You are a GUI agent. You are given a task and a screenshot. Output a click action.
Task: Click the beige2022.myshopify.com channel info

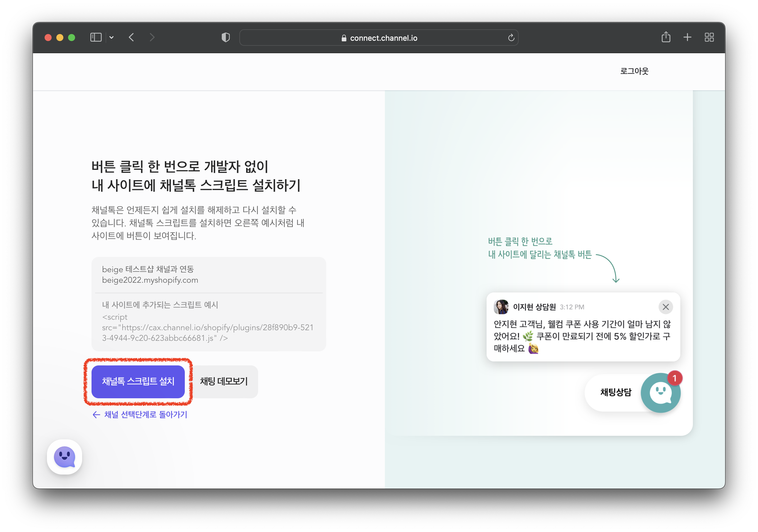(x=150, y=280)
